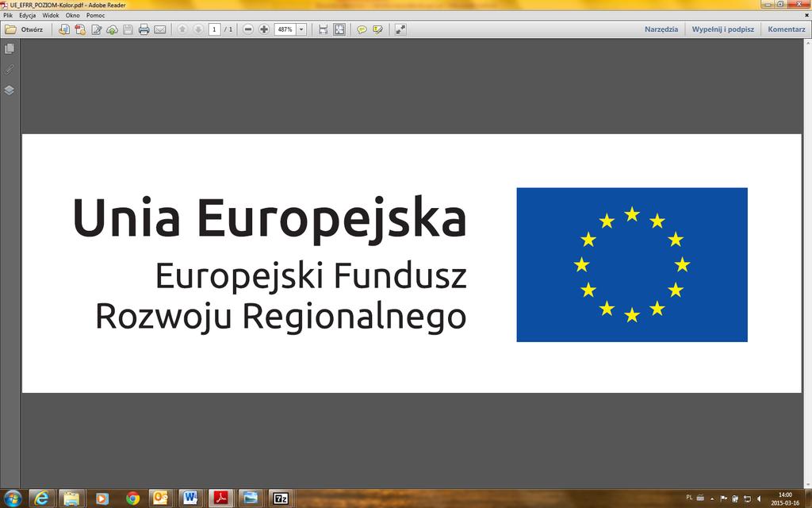The height and width of the screenshot is (508, 812).
Task: Open the Widok menu
Action: pyautogui.click(x=51, y=16)
